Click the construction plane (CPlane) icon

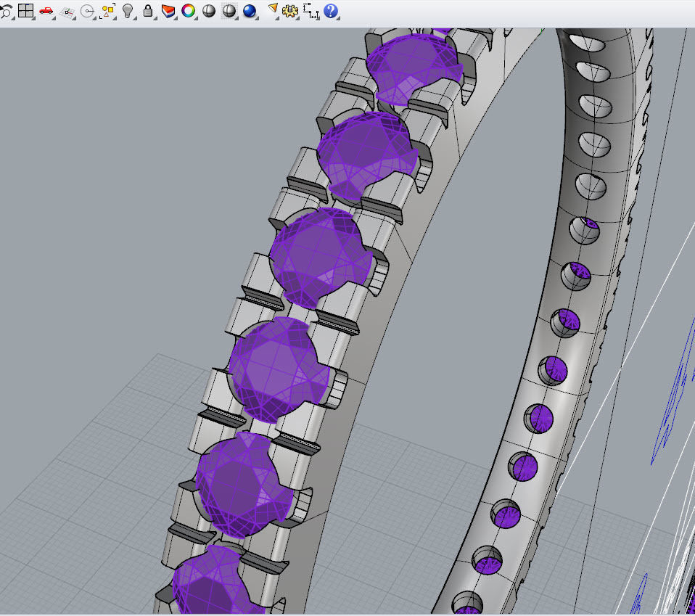coord(67,12)
